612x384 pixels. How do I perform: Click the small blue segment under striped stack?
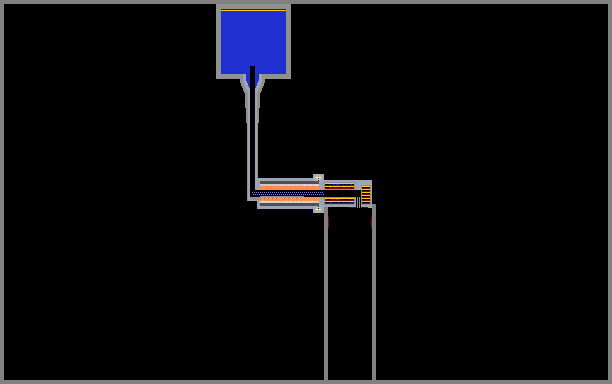(x=365, y=207)
